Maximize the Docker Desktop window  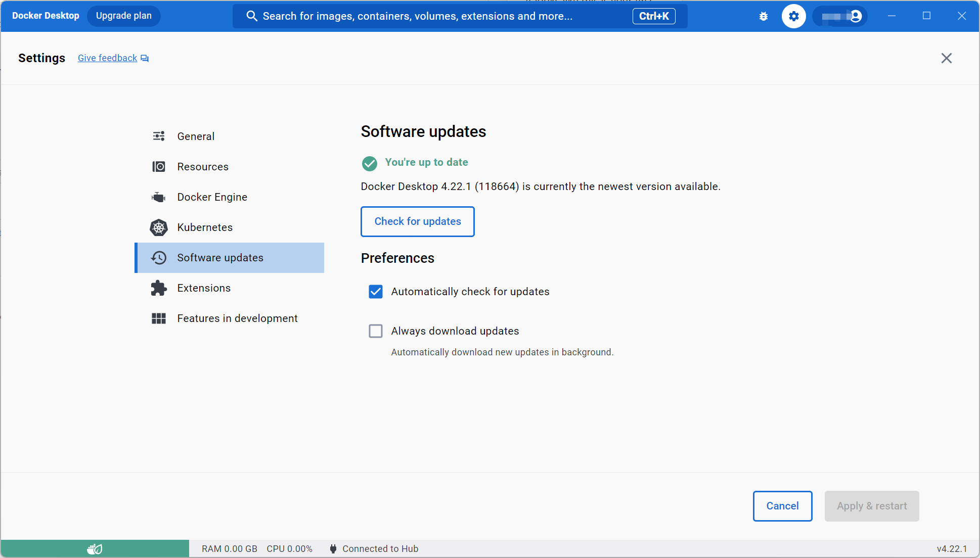927,16
